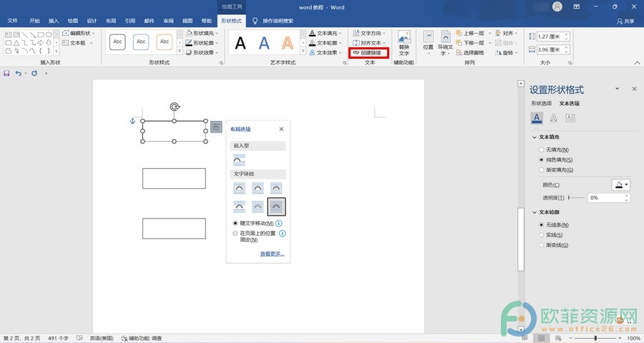Open 形状效果 shape effects
This screenshot has height=343, width=644.
202,52
